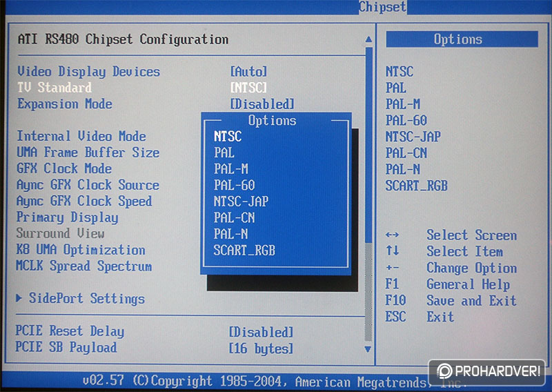Choose PAL-M in the Options popup
Image resolution: width=552 pixels, height=392 pixels.
click(x=231, y=168)
